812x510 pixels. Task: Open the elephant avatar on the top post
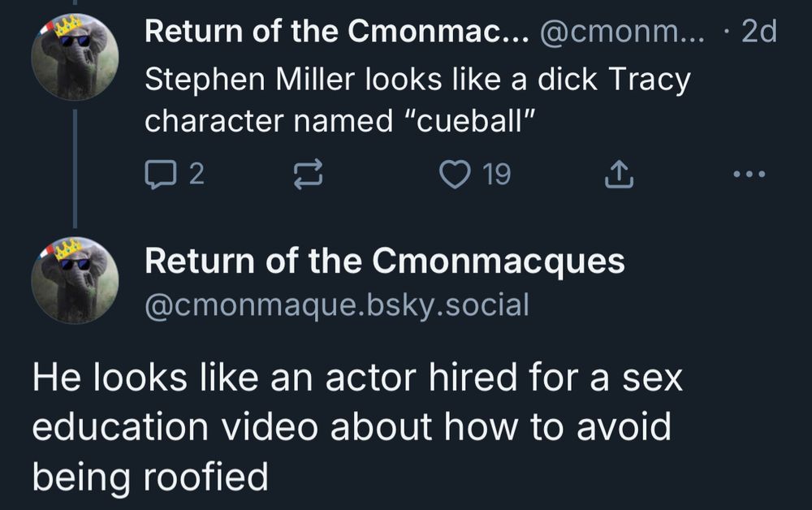tap(75, 57)
